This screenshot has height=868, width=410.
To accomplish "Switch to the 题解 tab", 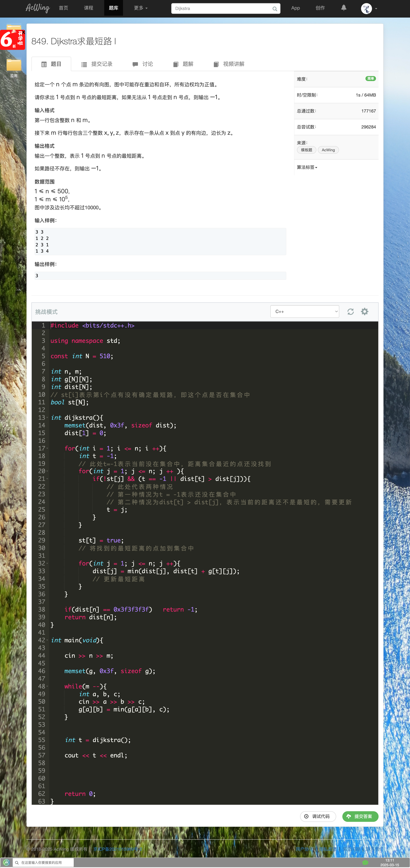I will pos(183,64).
